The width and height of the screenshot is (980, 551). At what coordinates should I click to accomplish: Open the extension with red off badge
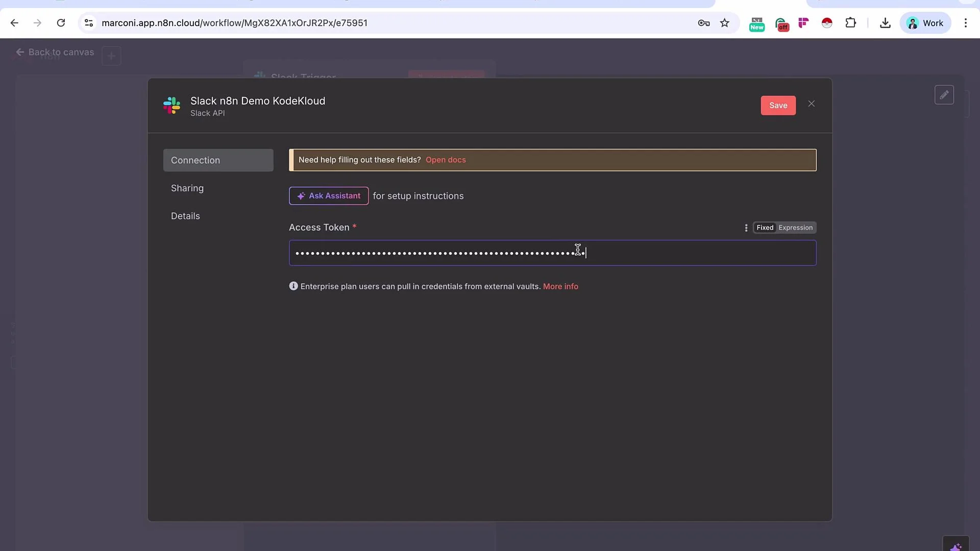pos(781,24)
